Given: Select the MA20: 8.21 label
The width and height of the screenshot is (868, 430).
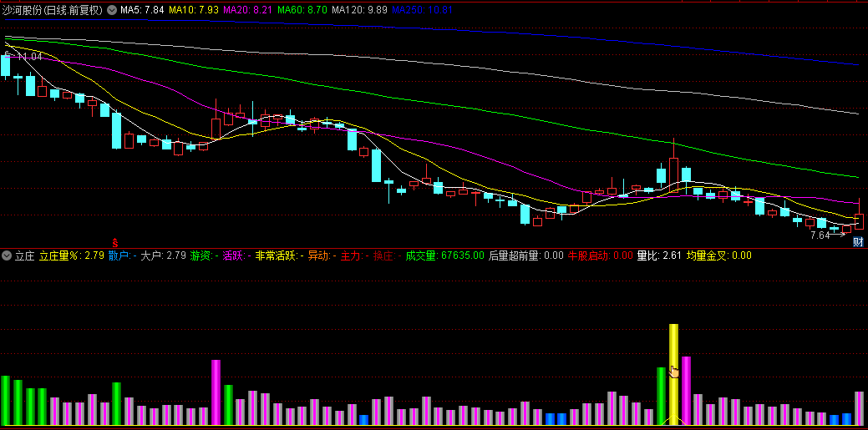Looking at the screenshot, I should 247,9.
